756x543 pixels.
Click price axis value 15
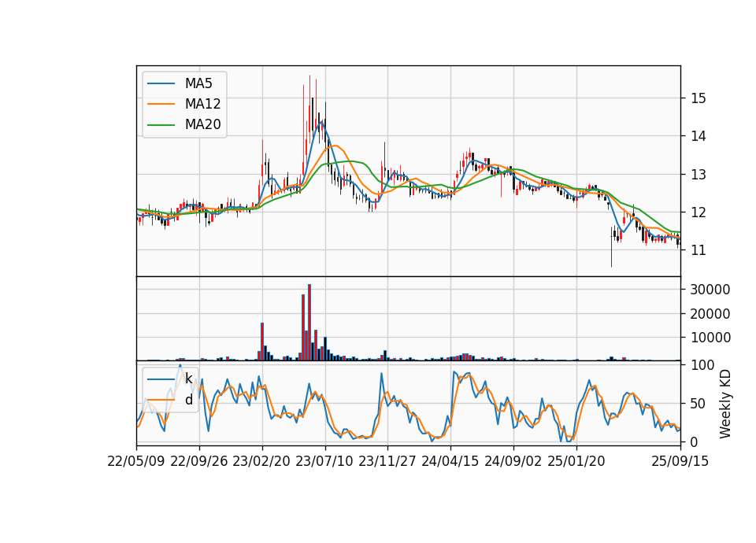(699, 98)
